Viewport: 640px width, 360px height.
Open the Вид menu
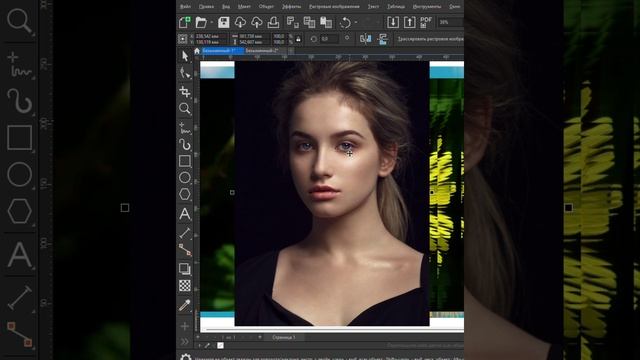tap(226, 7)
